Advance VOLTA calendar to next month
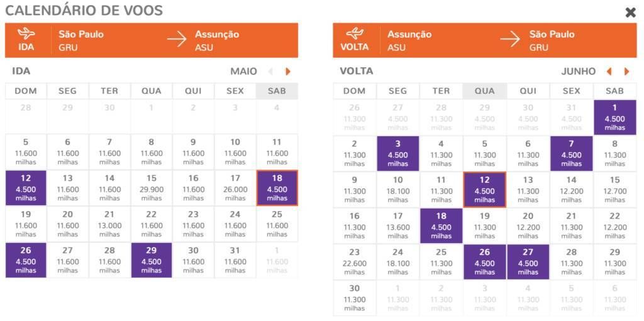The width and height of the screenshot is (644, 321). point(626,72)
